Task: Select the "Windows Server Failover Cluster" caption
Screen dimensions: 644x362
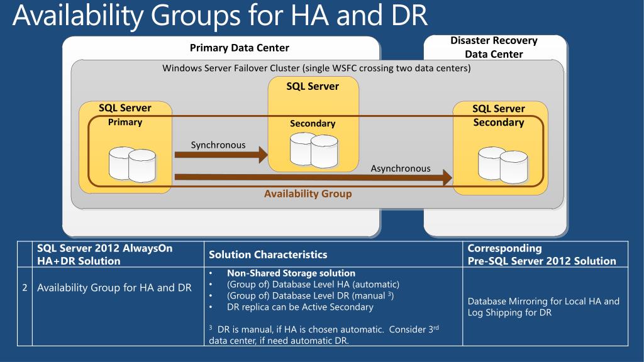Action: coord(316,68)
